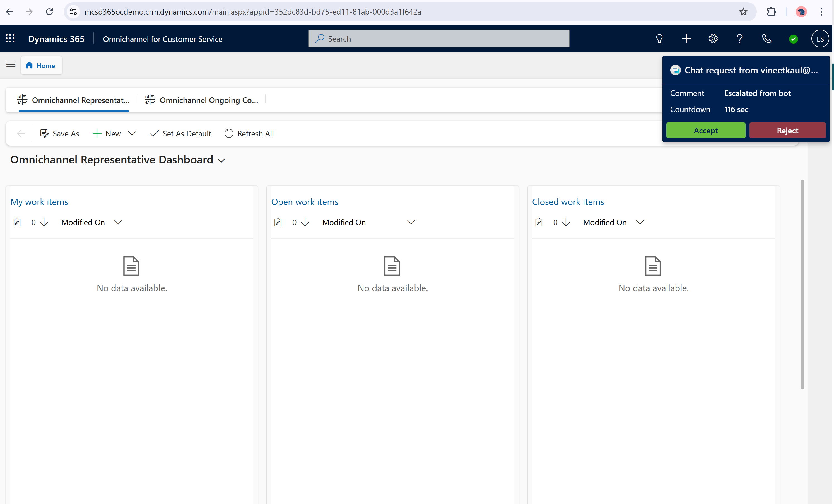Accept the incoming chat request
The height and width of the screenshot is (504, 834).
(x=705, y=130)
